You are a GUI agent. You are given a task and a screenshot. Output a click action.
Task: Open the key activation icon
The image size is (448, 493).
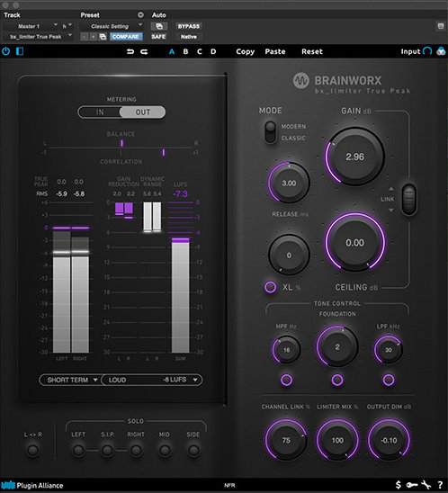[411, 485]
